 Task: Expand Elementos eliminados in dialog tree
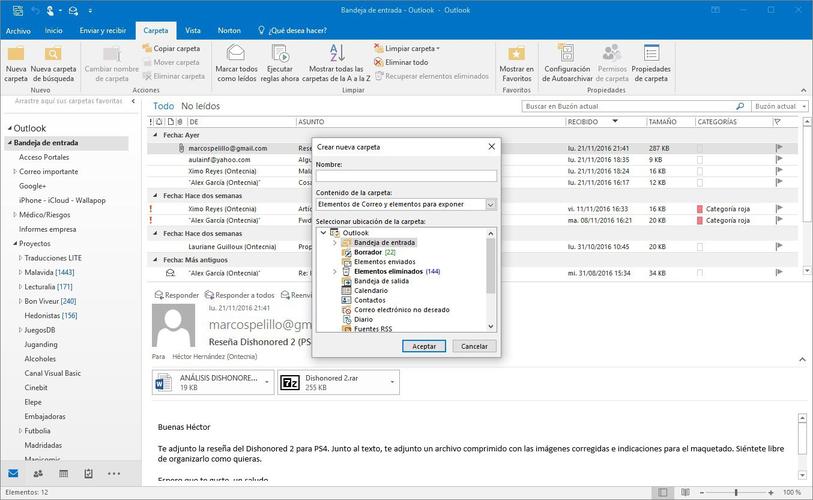click(x=334, y=271)
